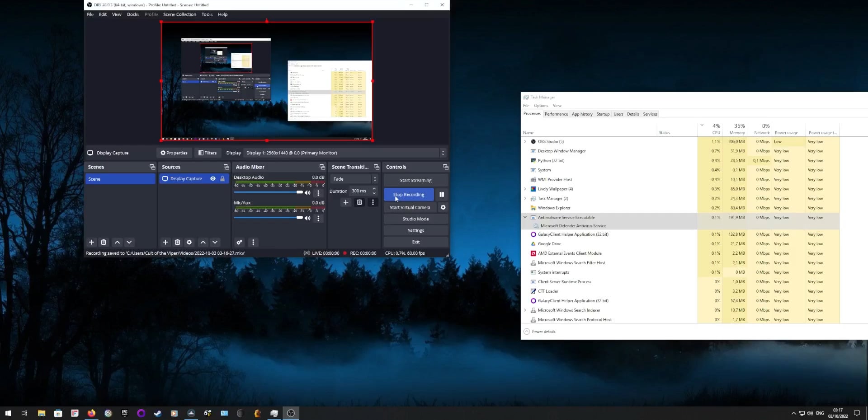
Task: Open virtual camera settings gear icon
Action: click(x=443, y=208)
